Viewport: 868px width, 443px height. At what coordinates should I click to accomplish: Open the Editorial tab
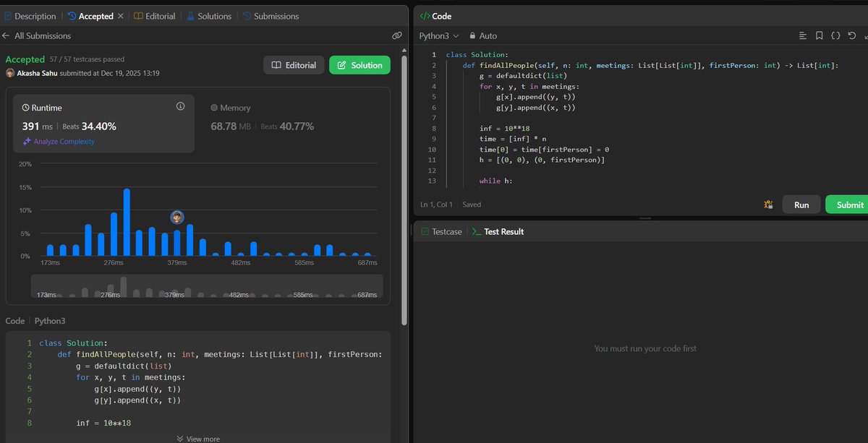(154, 16)
